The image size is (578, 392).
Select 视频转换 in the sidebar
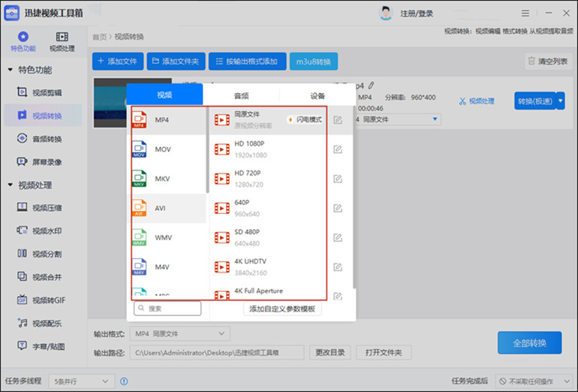pos(43,116)
